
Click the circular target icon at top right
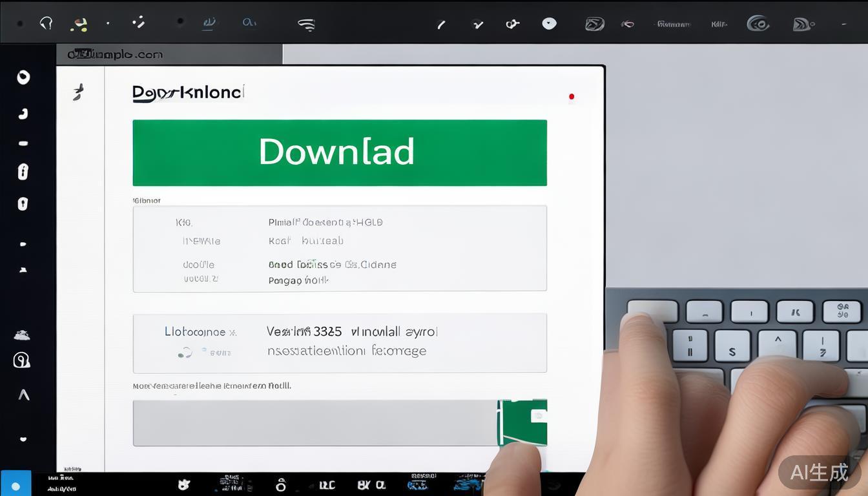758,24
